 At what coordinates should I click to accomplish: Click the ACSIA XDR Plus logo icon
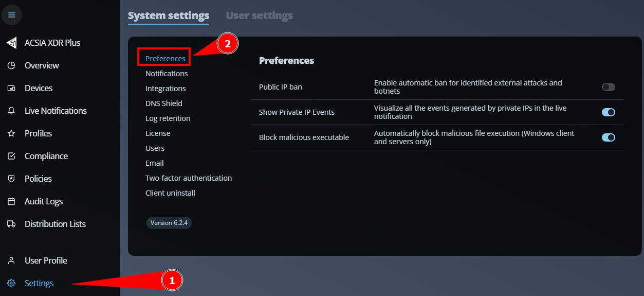coord(11,43)
